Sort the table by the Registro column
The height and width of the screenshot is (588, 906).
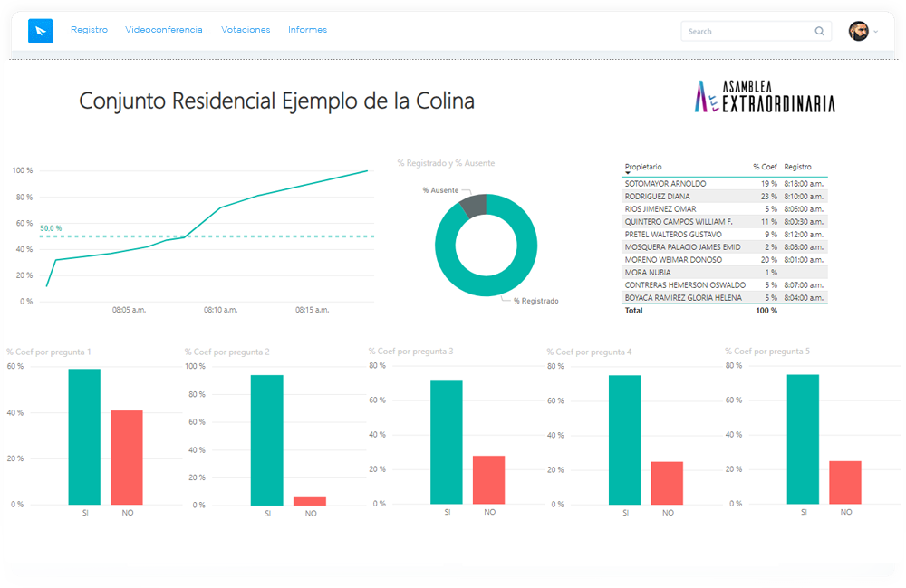coord(795,167)
